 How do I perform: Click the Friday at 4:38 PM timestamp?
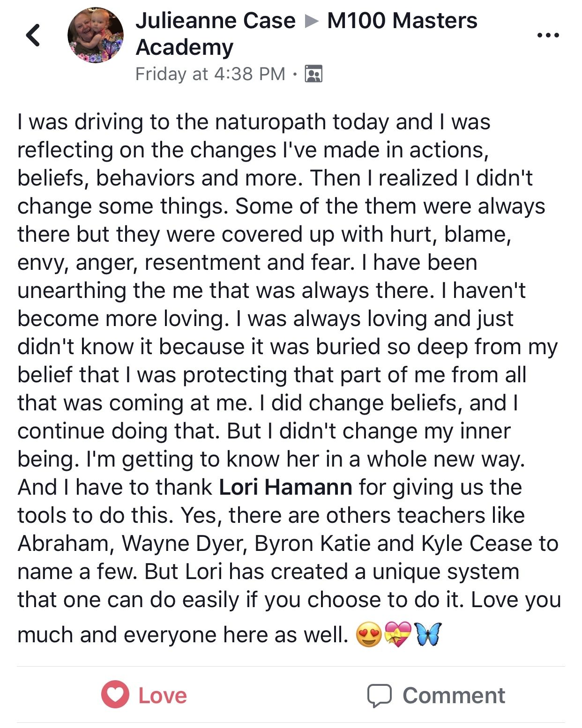210,74
